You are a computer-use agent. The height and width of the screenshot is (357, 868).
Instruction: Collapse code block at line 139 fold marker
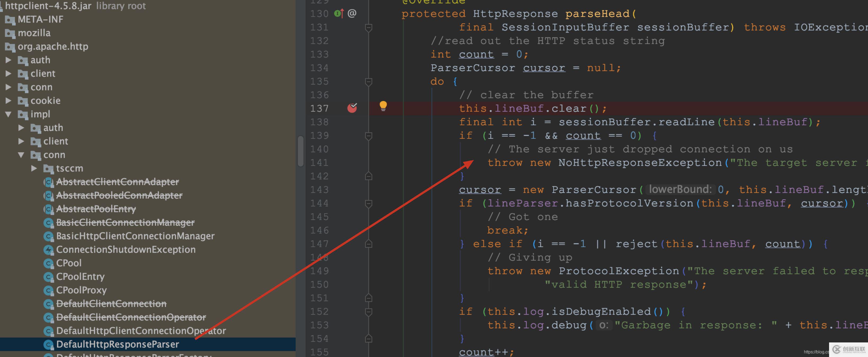[369, 136]
